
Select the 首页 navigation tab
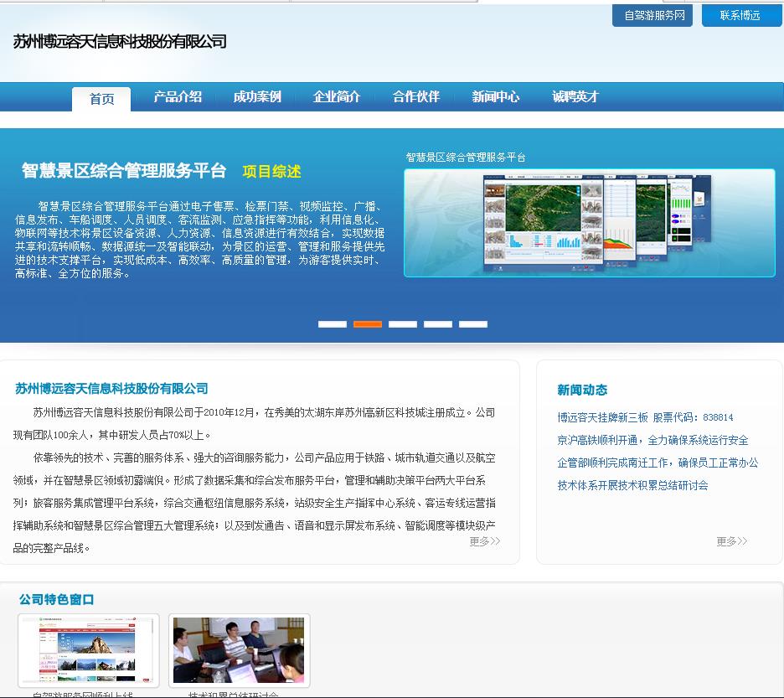[101, 99]
